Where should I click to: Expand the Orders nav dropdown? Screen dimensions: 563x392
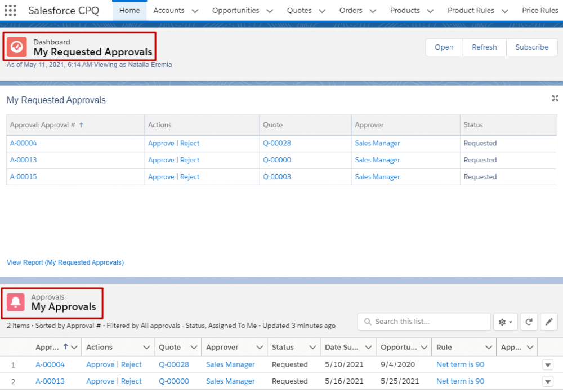(x=373, y=11)
